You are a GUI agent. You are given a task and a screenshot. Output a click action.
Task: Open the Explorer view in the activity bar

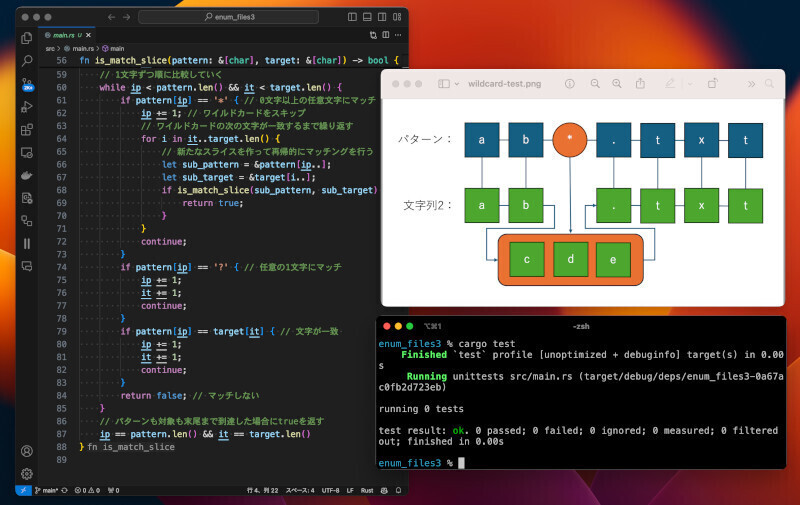(27, 38)
